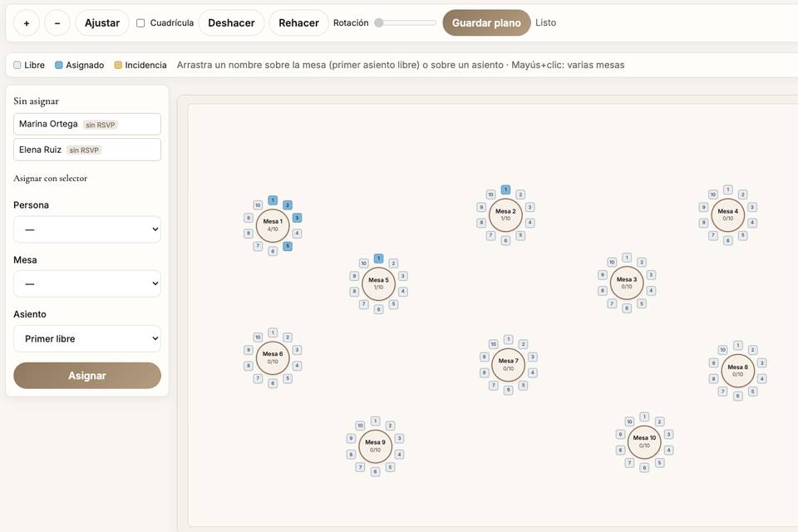
Task: Select the Mesa 6 table circle
Action: coord(273,358)
